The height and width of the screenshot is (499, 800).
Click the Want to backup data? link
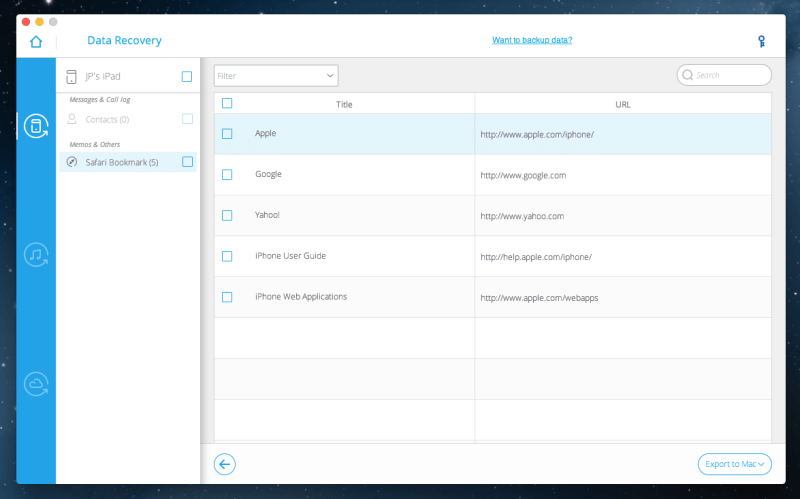click(x=532, y=40)
